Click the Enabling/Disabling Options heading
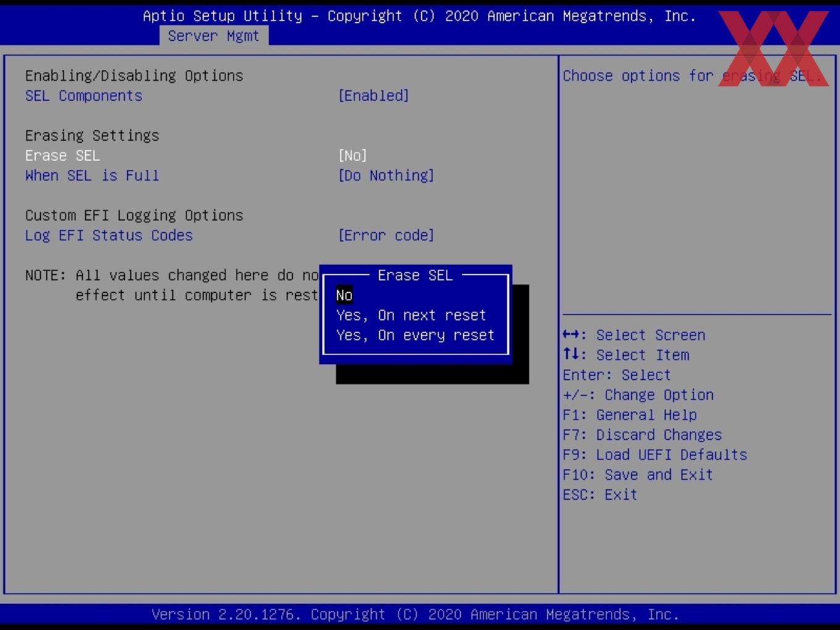840x630 pixels. [134, 76]
